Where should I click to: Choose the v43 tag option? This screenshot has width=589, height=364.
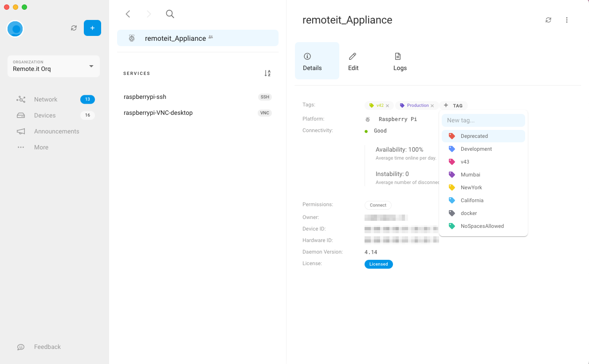click(x=483, y=162)
